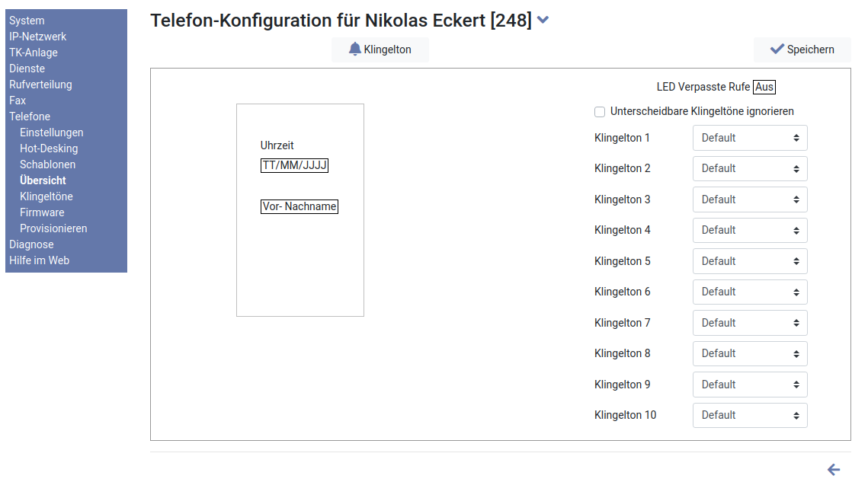868x482 pixels.
Task: Click the TT/MM/JJJJ date field
Action: [x=294, y=165]
